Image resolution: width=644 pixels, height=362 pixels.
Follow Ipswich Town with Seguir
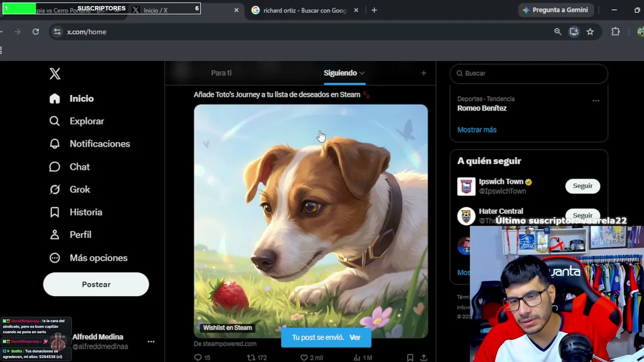pos(583,186)
